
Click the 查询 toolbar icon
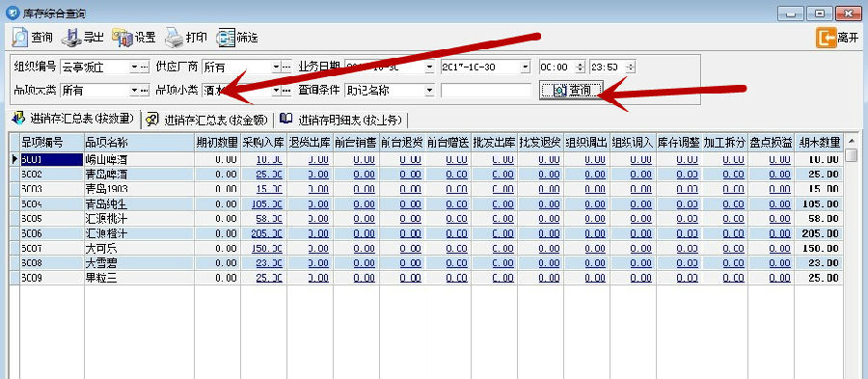click(20, 38)
